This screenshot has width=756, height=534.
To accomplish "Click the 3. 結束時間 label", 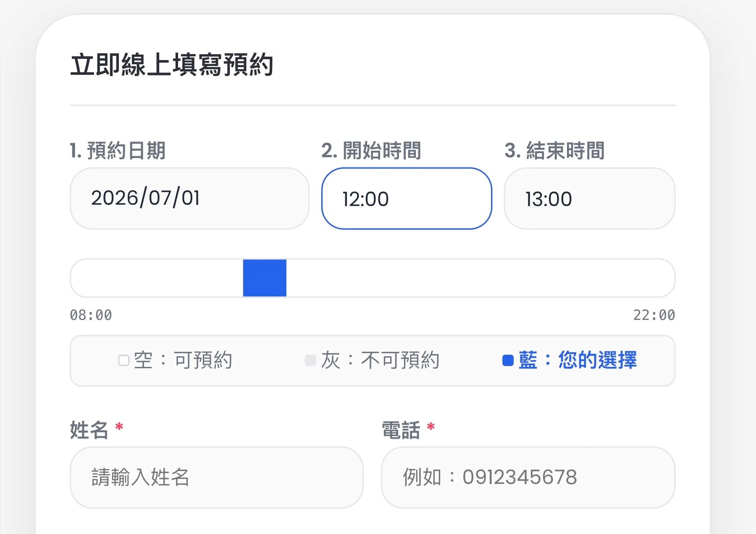I will click(x=554, y=150).
